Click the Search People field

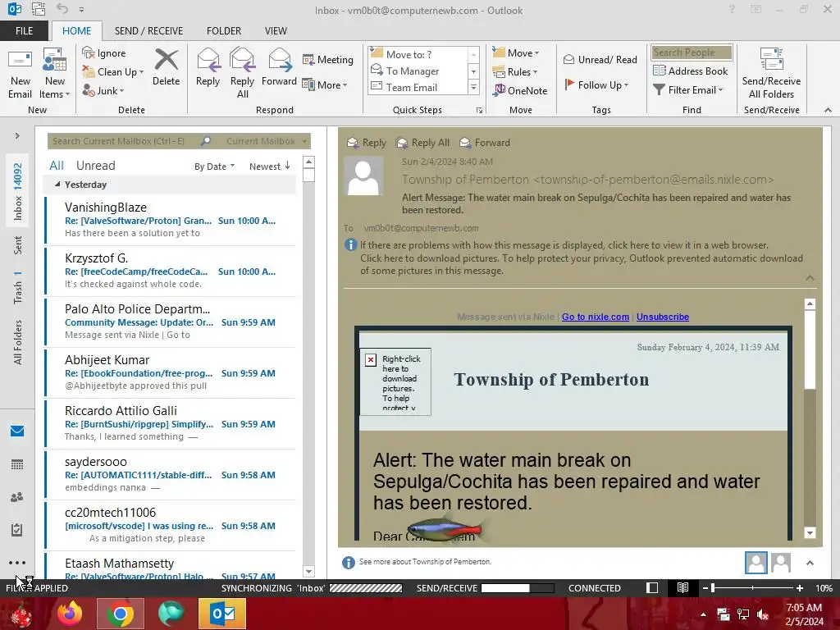[692, 52]
